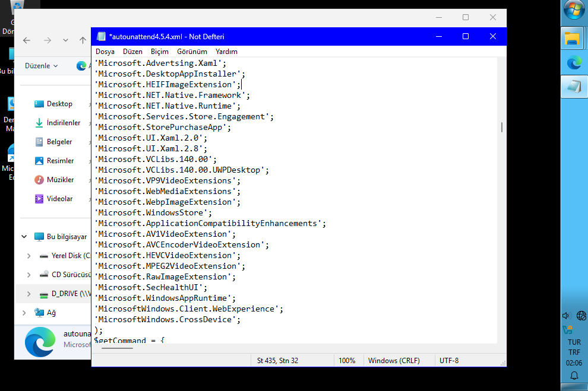
Task: Open the notification bell in the taskbar
Action: click(x=574, y=376)
